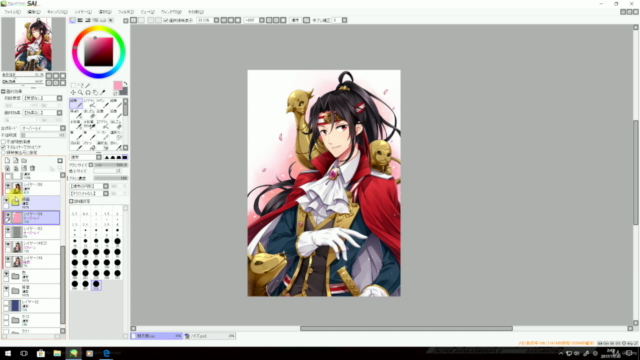Select the hand pan tool
Viewport: 640px width, 360px height.
tap(95, 93)
